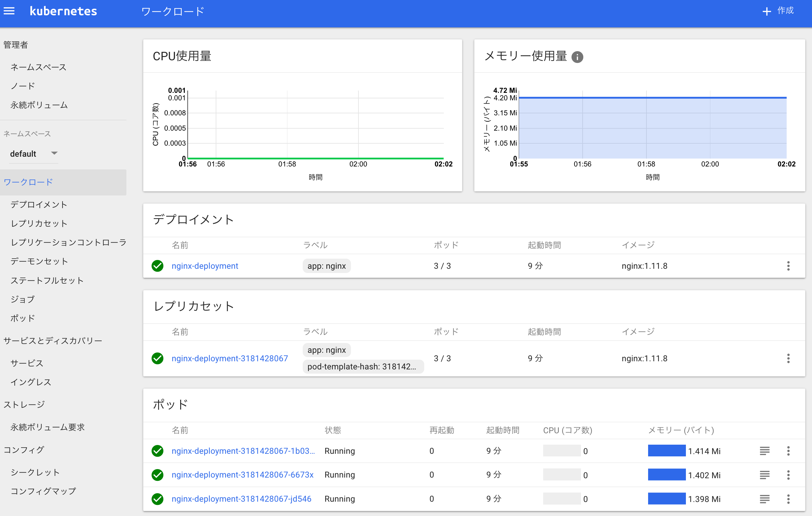Select ポッド in the sidebar
The height and width of the screenshot is (516, 812).
coord(22,318)
